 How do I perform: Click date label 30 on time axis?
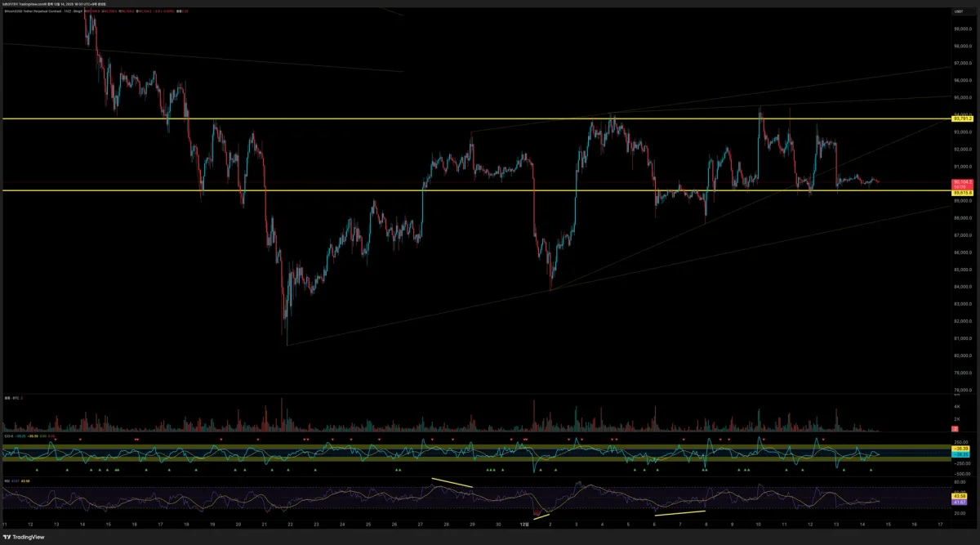(x=498, y=523)
